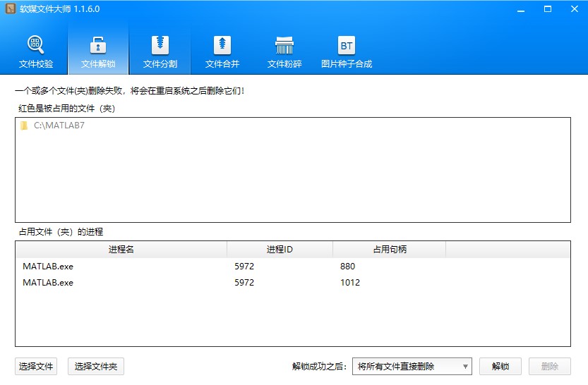Click the 进程ID column header
Viewport: 588px width, 385px height.
pyautogui.click(x=280, y=250)
